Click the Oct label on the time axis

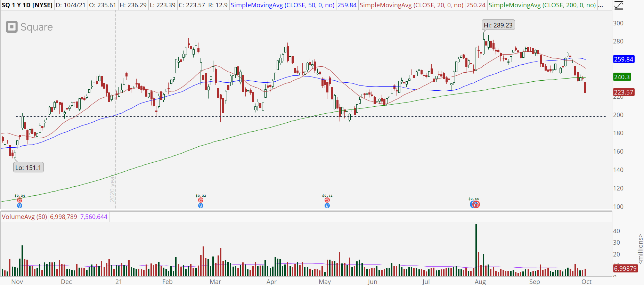[x=587, y=282]
